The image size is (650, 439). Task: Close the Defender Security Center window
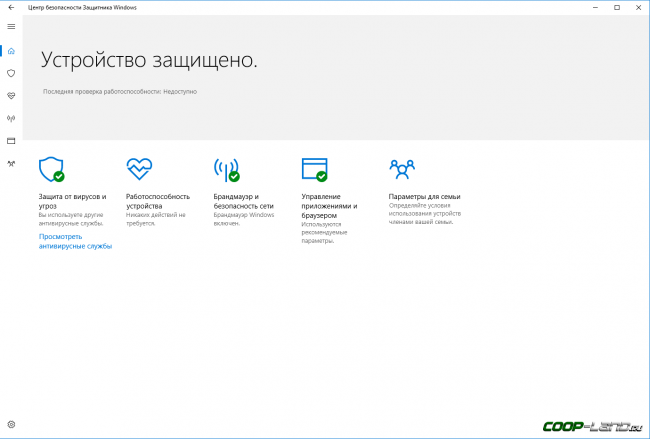pyautogui.click(x=638, y=7)
